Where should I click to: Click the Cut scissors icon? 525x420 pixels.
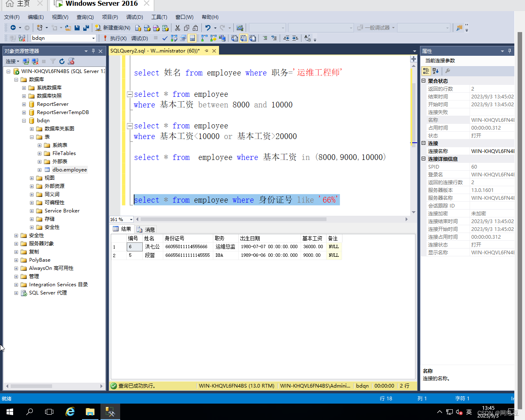[x=178, y=27]
